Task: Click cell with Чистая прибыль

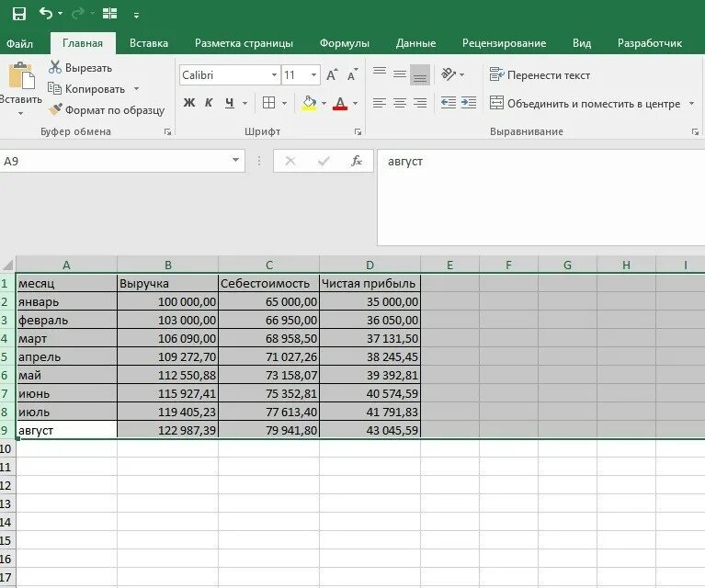Action: click(370, 283)
